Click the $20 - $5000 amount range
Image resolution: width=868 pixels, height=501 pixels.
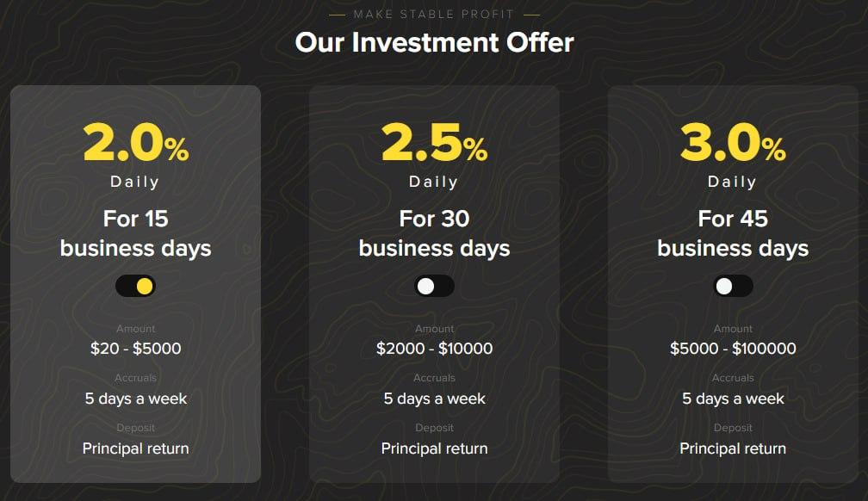pos(136,349)
